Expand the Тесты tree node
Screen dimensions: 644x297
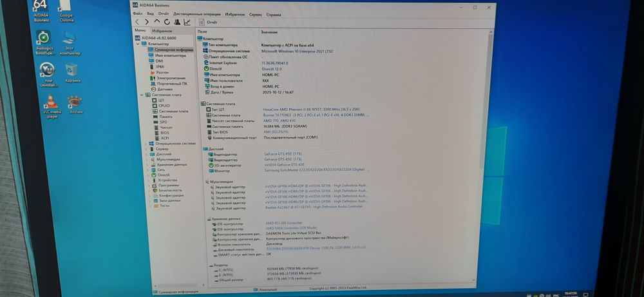(x=151, y=206)
